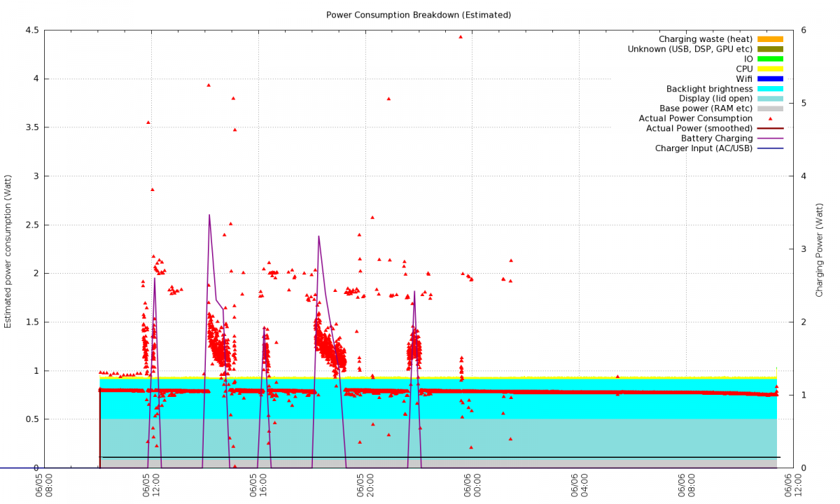Click the "Power Consumption Breakdown (Estimated)" chart title
The height and width of the screenshot is (504, 840).
(419, 15)
